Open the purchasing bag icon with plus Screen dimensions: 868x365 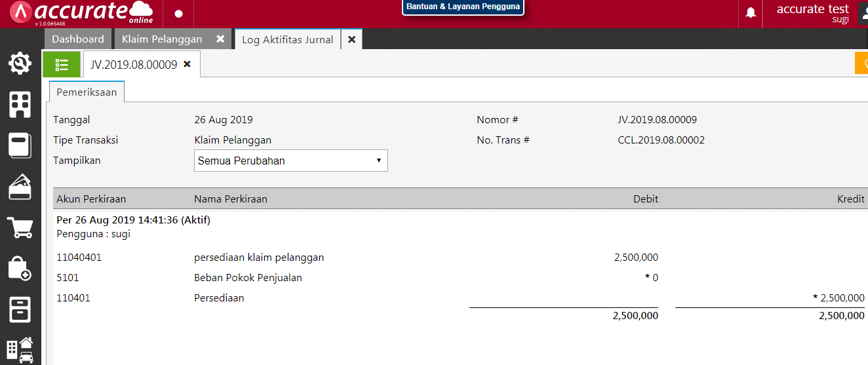click(x=20, y=267)
